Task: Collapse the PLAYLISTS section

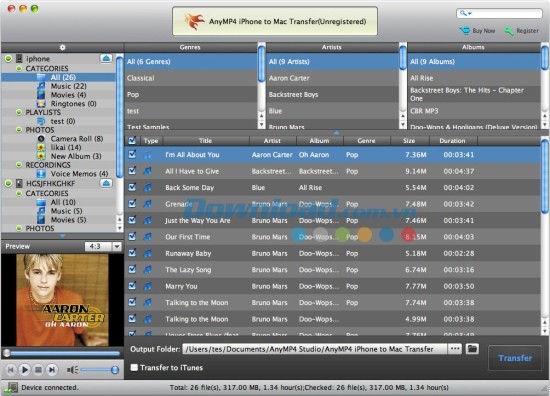Action: coord(19,112)
